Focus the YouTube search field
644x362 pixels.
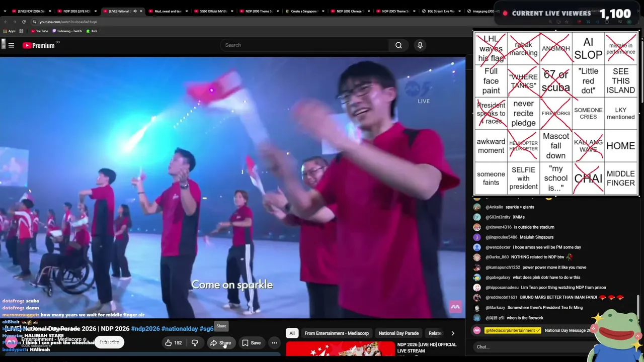(x=304, y=45)
